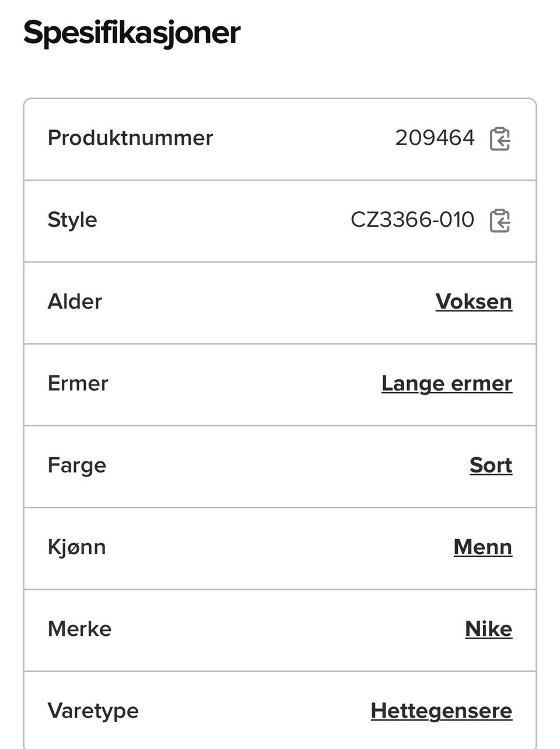Open the Hettegensere product type link
Viewport: 560px width, 749px height.
[x=442, y=710]
